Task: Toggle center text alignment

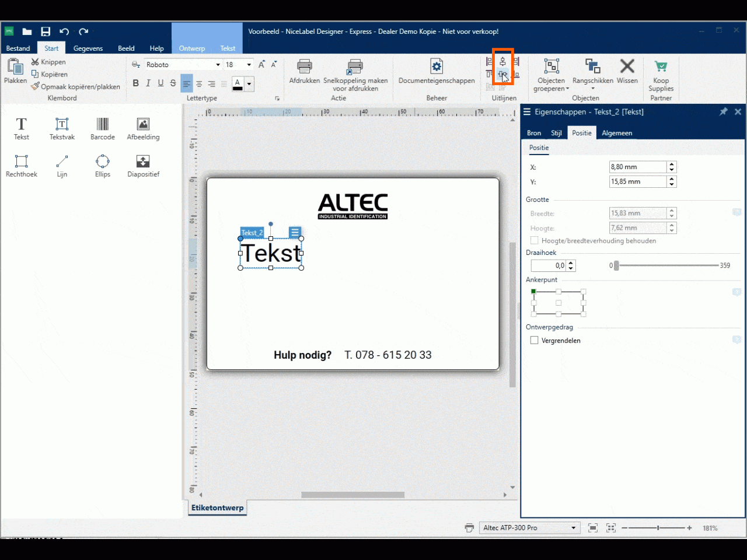Action: 199,84
